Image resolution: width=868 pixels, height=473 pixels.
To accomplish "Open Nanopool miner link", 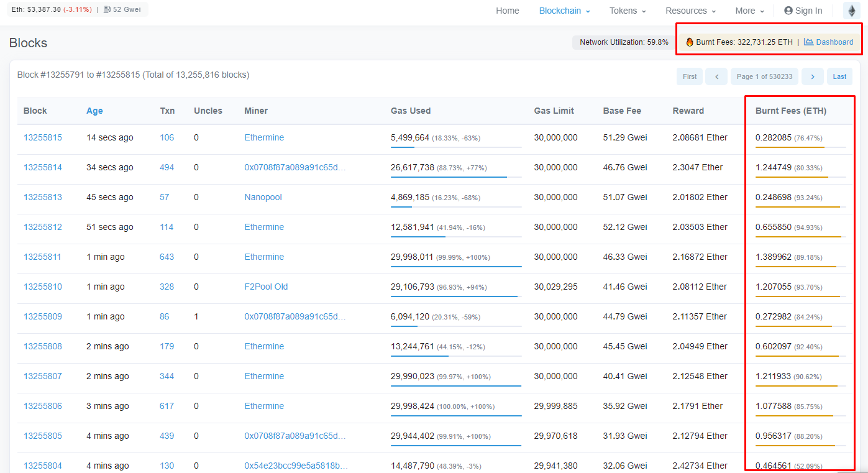I will click(263, 197).
